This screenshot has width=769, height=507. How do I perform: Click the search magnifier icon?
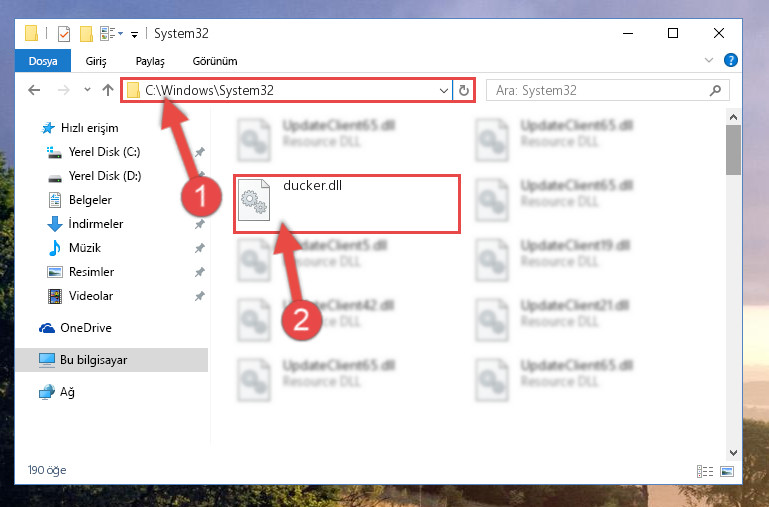(715, 90)
